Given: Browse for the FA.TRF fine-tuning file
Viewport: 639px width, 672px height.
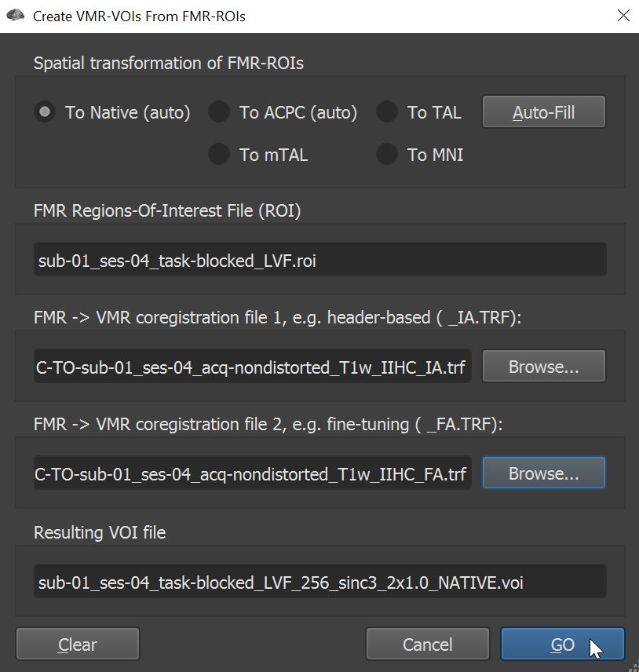Looking at the screenshot, I should pos(544,473).
